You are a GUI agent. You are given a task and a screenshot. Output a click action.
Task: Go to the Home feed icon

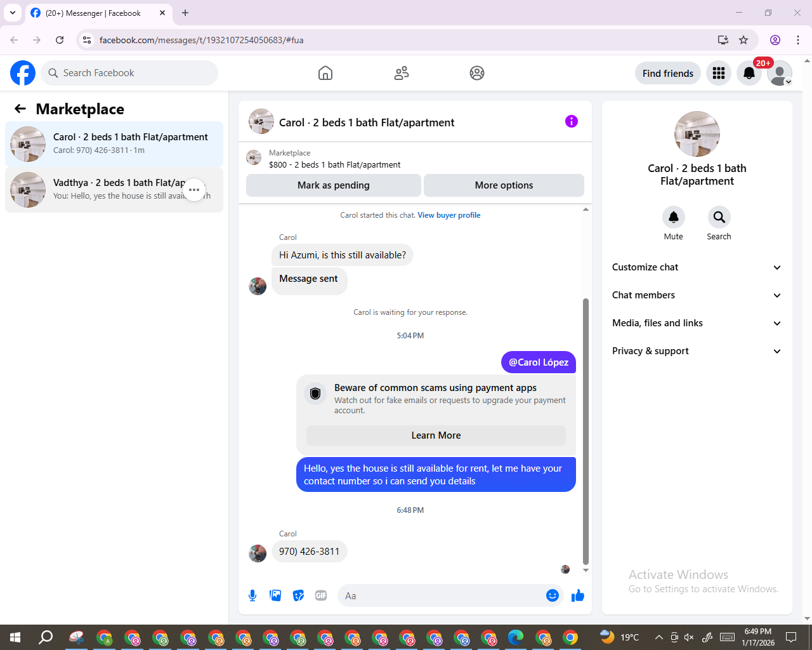(325, 73)
